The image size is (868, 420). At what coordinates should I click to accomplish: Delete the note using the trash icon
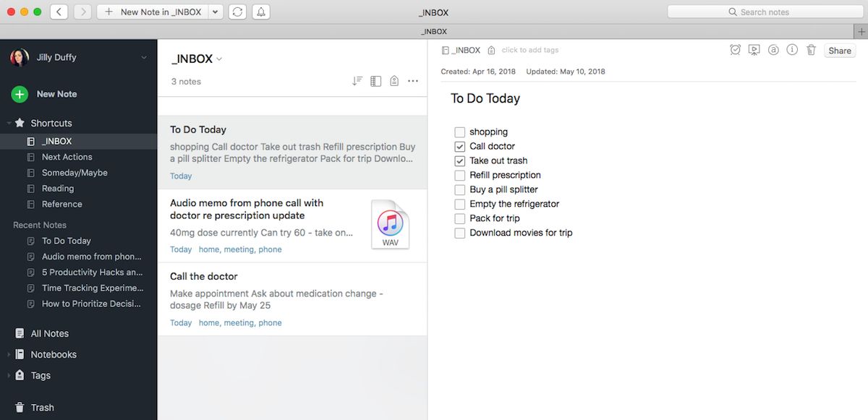click(811, 50)
